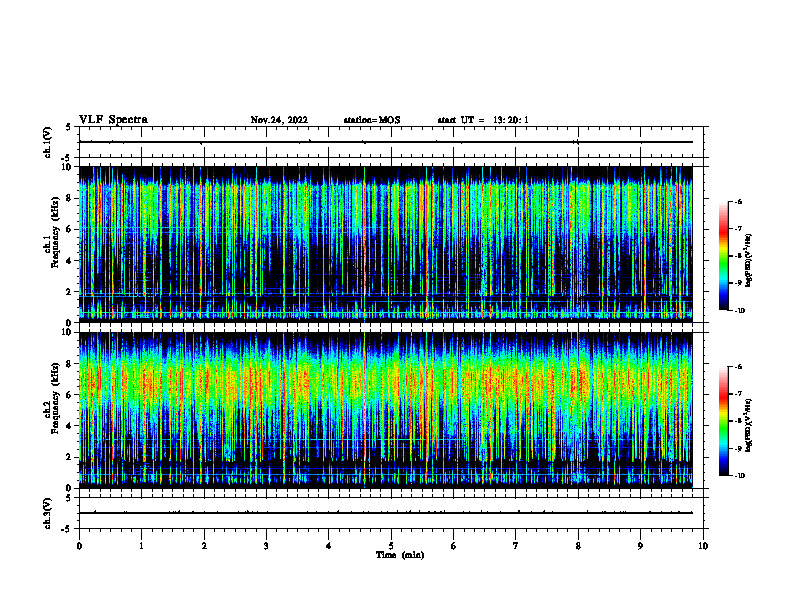Image resolution: width=792 pixels, height=612 pixels.
Task: Click the "station=MOS" header label
Action: (372, 120)
